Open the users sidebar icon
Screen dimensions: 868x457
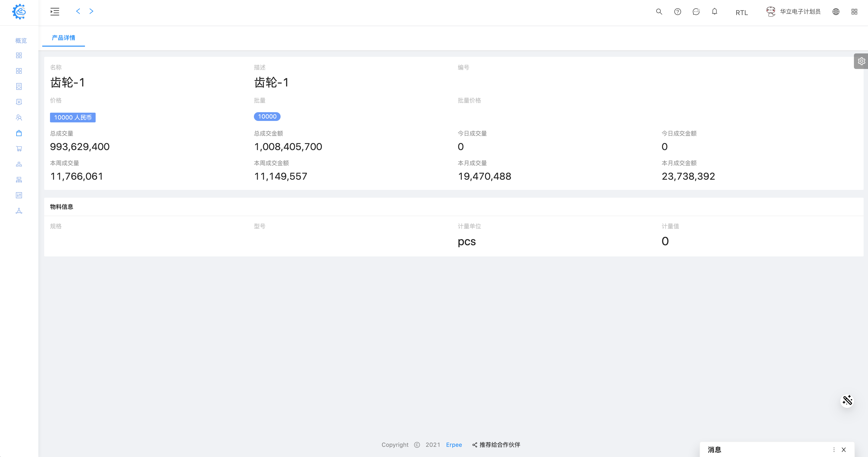coord(19,118)
